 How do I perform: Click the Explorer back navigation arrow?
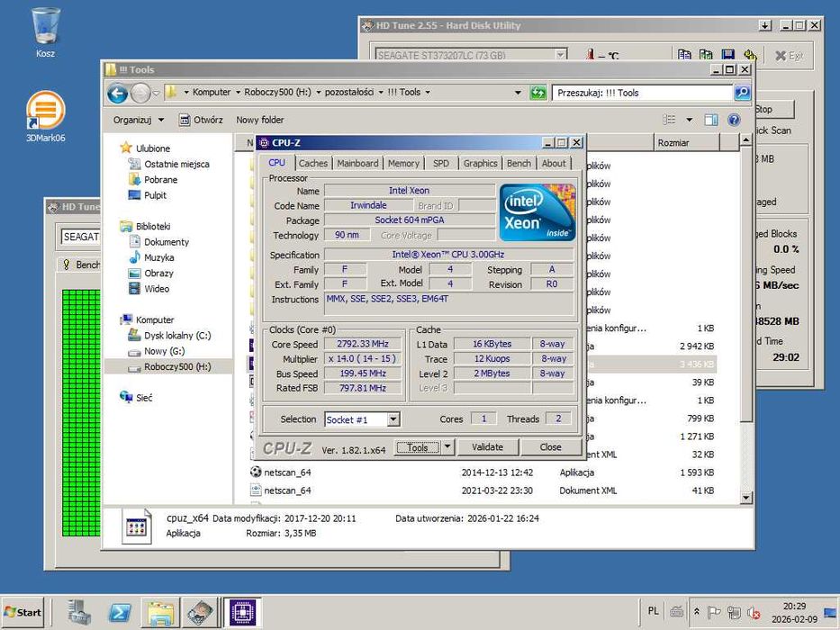click(x=117, y=94)
